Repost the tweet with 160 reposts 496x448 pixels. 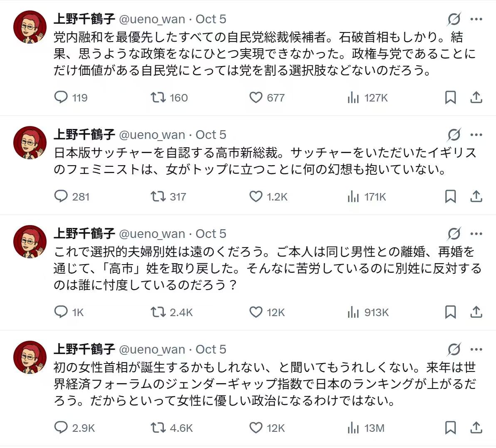(158, 97)
